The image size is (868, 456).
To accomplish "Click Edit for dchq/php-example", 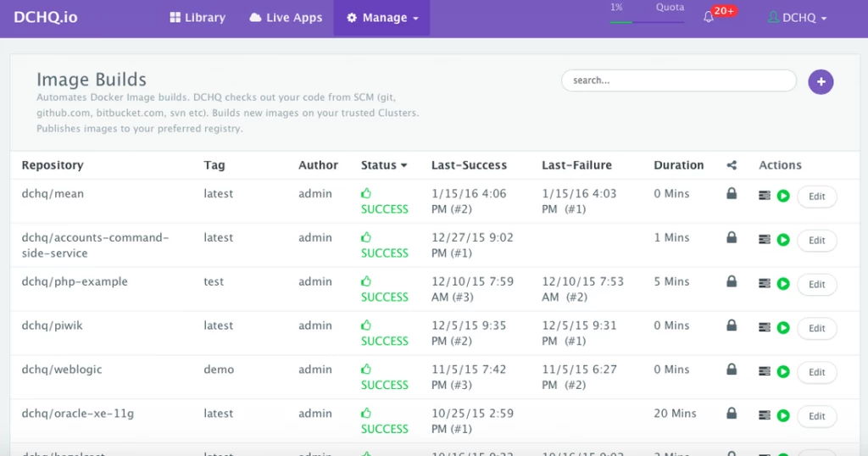I will click(816, 285).
